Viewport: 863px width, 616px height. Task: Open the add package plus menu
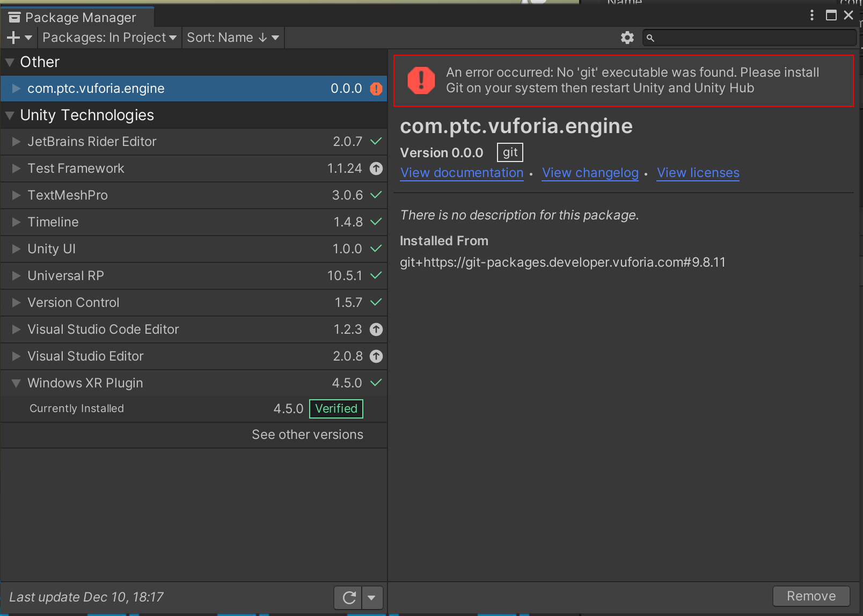19,38
